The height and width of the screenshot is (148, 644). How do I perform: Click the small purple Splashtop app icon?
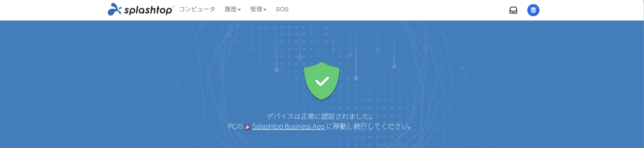(x=248, y=127)
